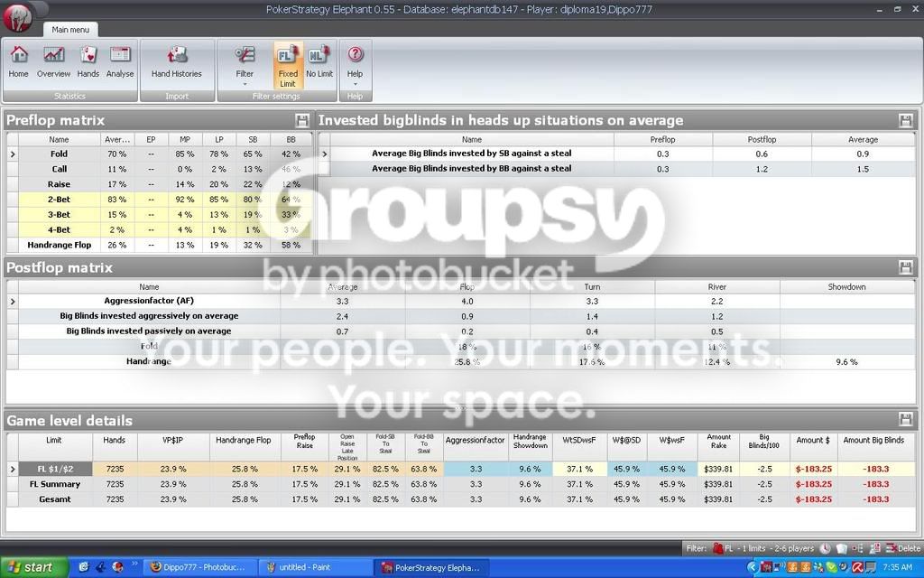This screenshot has height=578, width=924.
Task: Click the clock time-filter icon in status bar
Action: 825,548
